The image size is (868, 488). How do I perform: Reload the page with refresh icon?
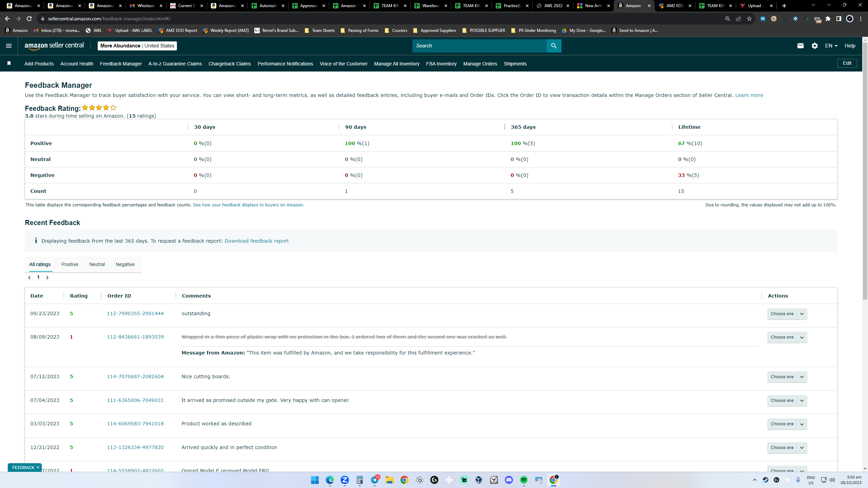29,19
